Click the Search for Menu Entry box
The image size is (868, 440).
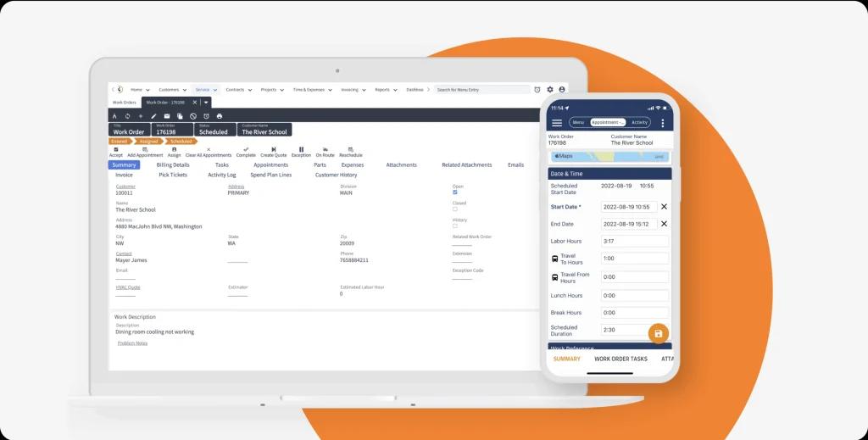click(x=481, y=90)
